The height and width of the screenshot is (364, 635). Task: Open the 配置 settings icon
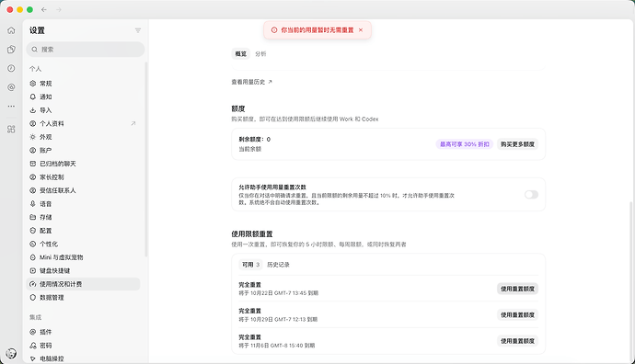pos(33,231)
